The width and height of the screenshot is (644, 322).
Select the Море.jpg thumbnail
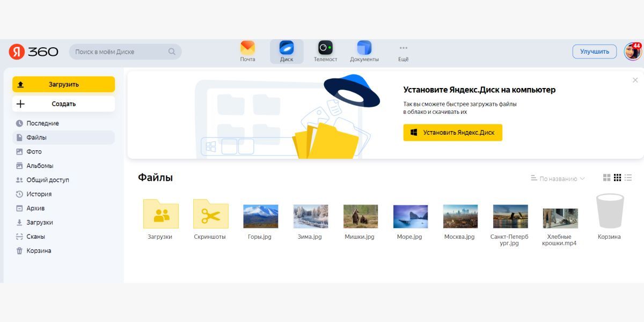coord(410,216)
